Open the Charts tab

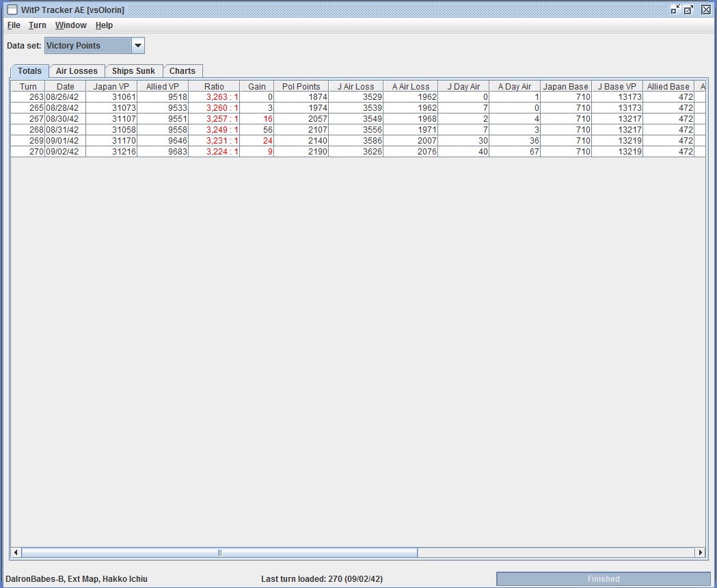(x=182, y=71)
